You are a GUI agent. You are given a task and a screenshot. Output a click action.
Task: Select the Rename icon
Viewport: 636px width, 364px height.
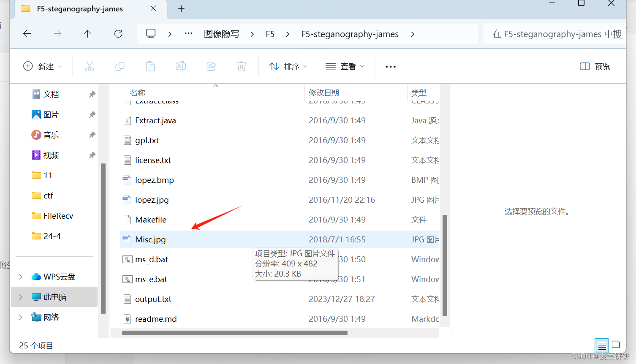180,66
